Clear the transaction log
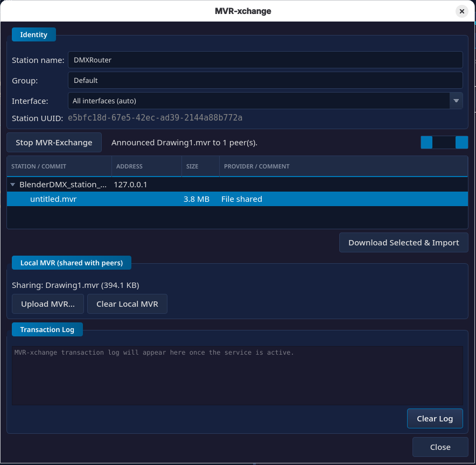Viewport: 476px width, 465px height. tap(435, 419)
